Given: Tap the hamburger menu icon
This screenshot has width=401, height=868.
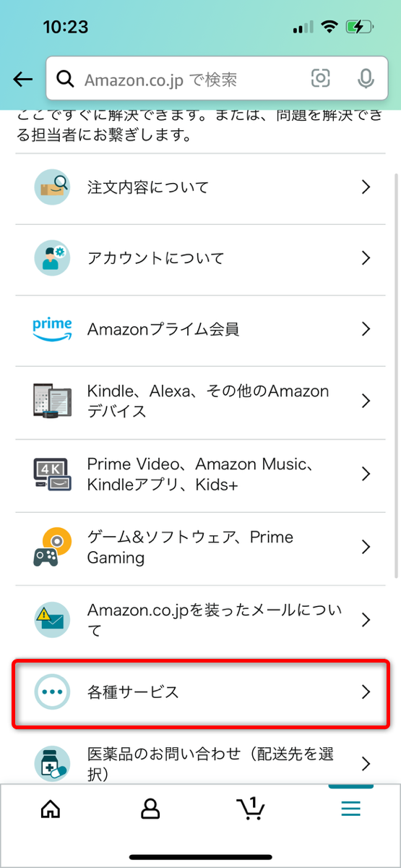Looking at the screenshot, I should 350,809.
